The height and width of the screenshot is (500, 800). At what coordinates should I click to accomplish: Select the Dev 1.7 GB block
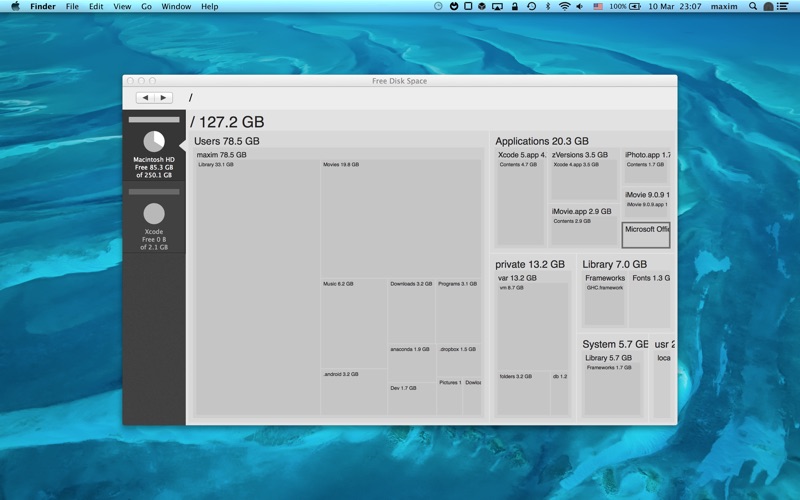[x=411, y=399]
